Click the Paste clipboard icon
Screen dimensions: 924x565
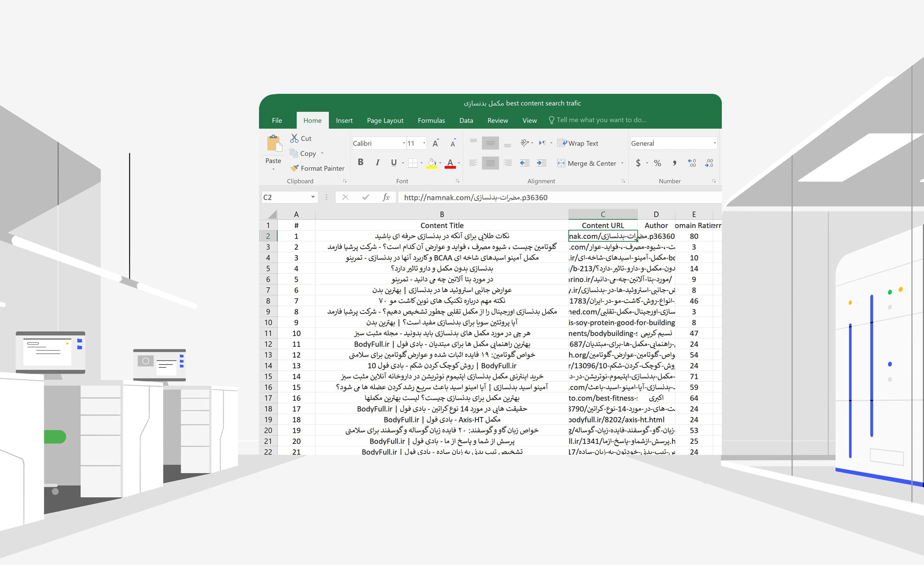274,143
